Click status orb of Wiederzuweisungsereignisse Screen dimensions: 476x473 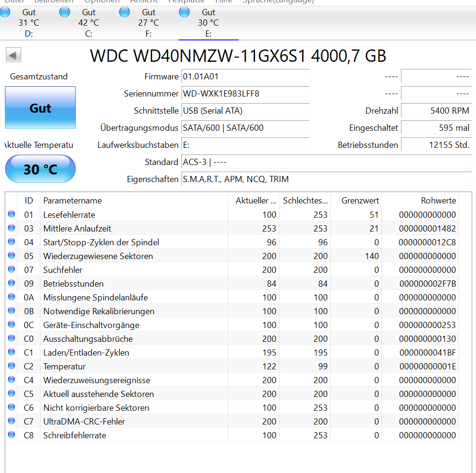(x=11, y=379)
